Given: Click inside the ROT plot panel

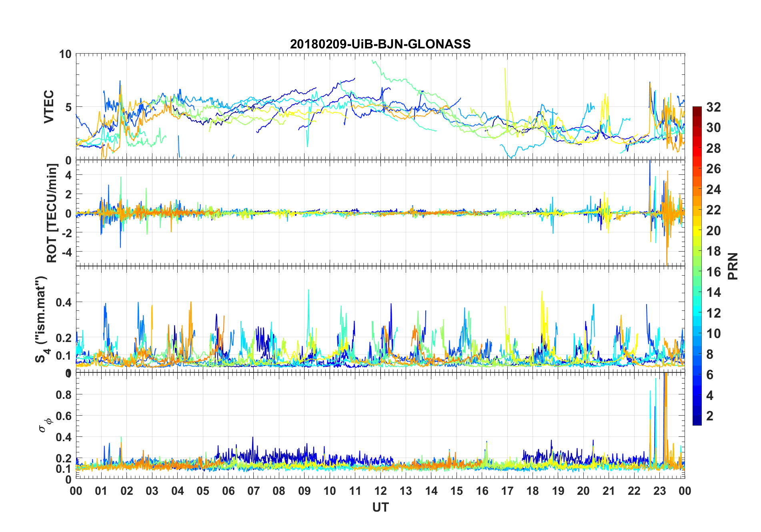Looking at the screenshot, I should click(380, 213).
